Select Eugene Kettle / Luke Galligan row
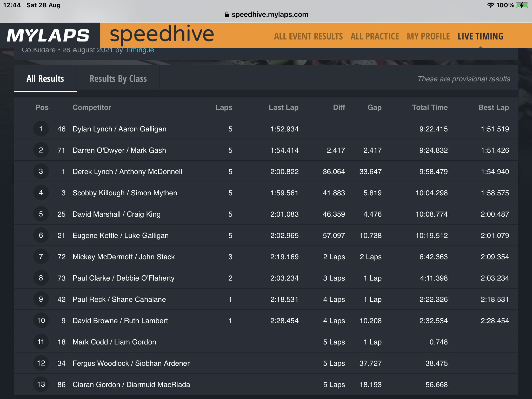Viewport: 532px width, 399px height. tap(266, 235)
